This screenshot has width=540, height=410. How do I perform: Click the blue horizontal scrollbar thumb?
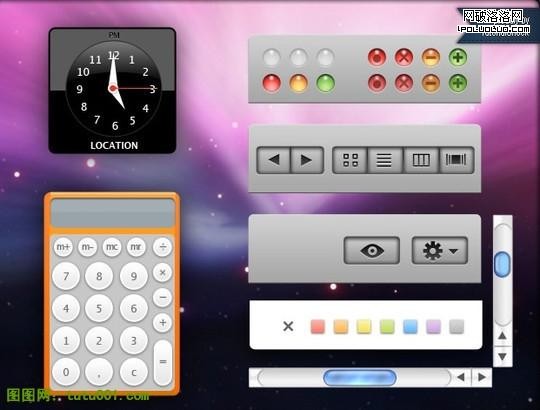pos(360,378)
